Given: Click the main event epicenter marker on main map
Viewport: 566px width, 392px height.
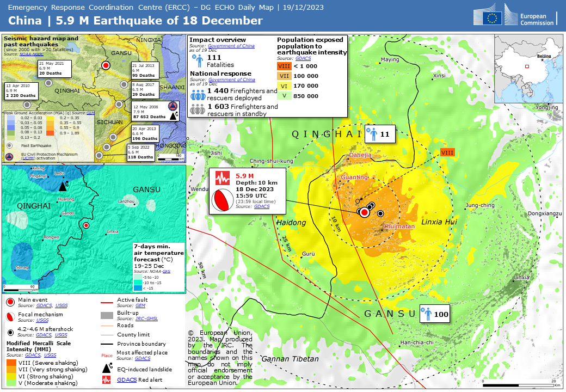Looking at the screenshot, I should pyautogui.click(x=364, y=213).
